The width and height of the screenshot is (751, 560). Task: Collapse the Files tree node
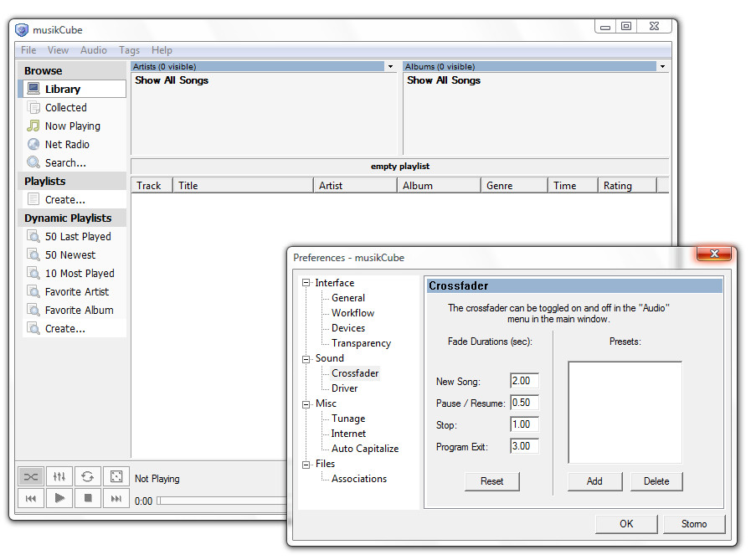tap(306, 465)
